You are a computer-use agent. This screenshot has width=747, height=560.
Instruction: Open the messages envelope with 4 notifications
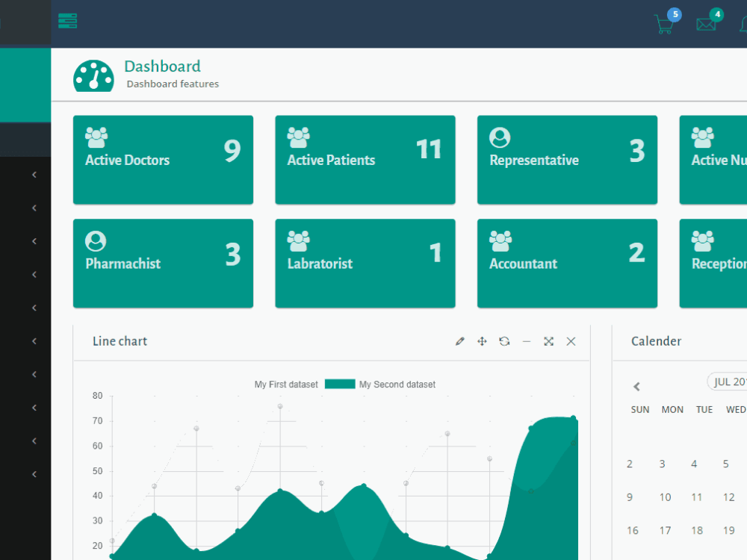[707, 23]
